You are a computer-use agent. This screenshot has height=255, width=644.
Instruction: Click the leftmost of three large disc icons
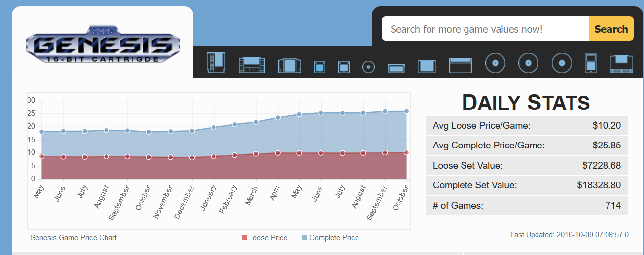coord(495,63)
